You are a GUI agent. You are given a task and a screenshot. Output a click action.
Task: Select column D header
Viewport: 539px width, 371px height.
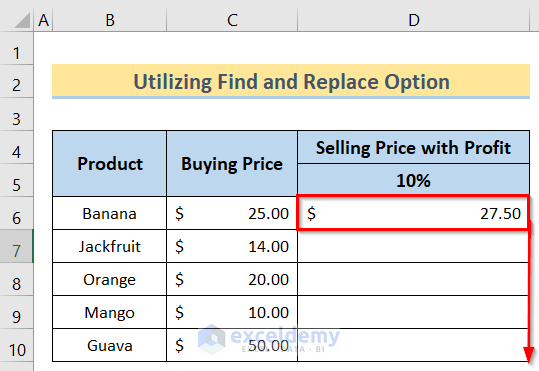coord(414,20)
